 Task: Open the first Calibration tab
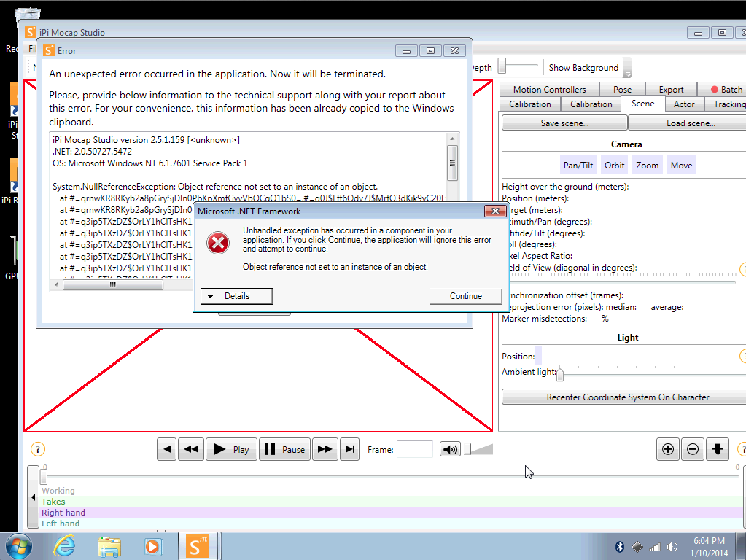(530, 104)
